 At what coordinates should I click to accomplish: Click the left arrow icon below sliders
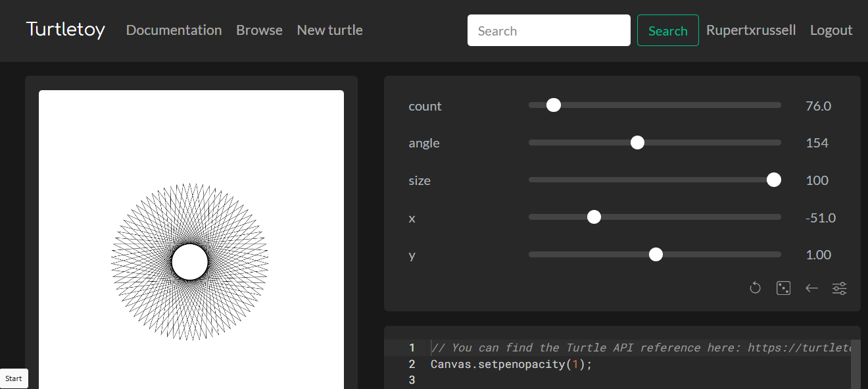pos(811,288)
